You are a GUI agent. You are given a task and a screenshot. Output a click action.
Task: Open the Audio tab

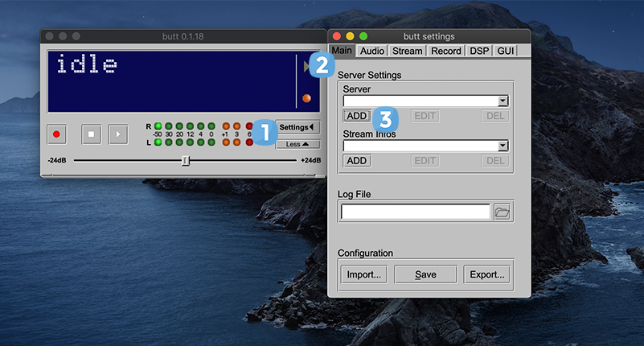tap(371, 51)
